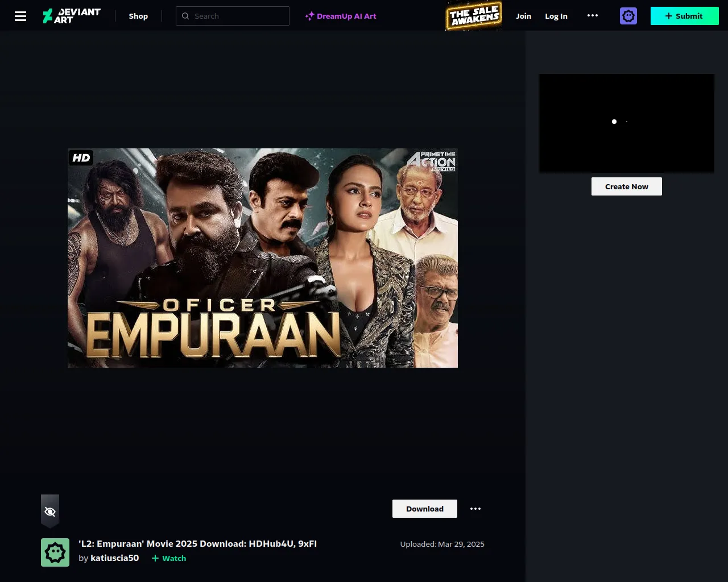Click the plus icon beside Watch
Viewport: 728px width, 582px height.
coord(155,558)
